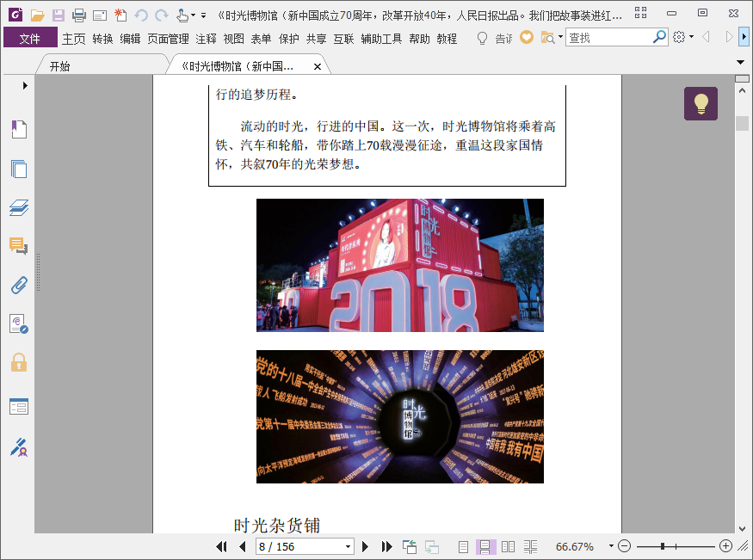Open the zoom percentage dropdown

[x=611, y=545]
